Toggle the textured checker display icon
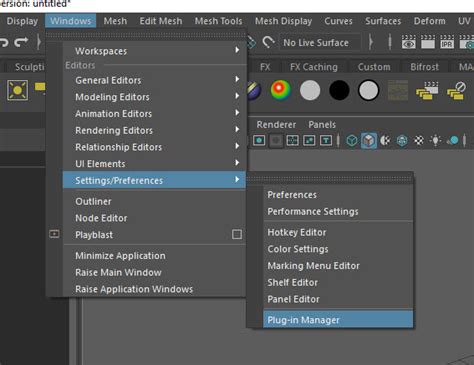 (419, 140)
